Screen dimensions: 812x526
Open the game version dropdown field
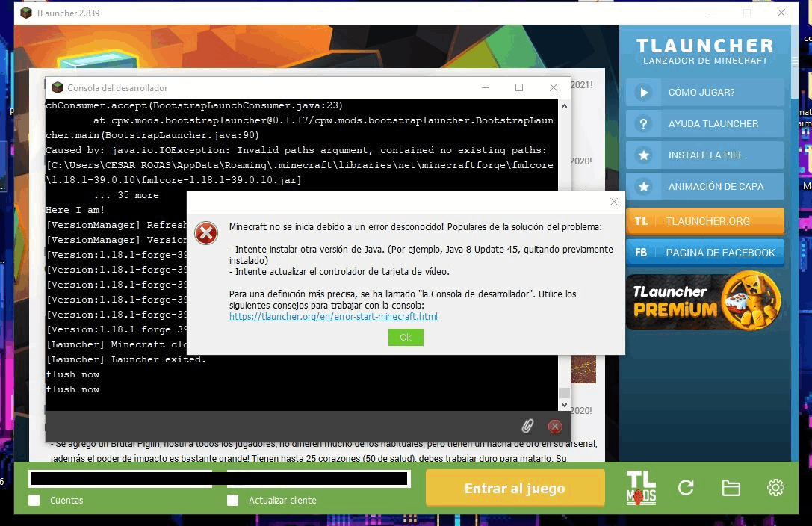(318, 479)
